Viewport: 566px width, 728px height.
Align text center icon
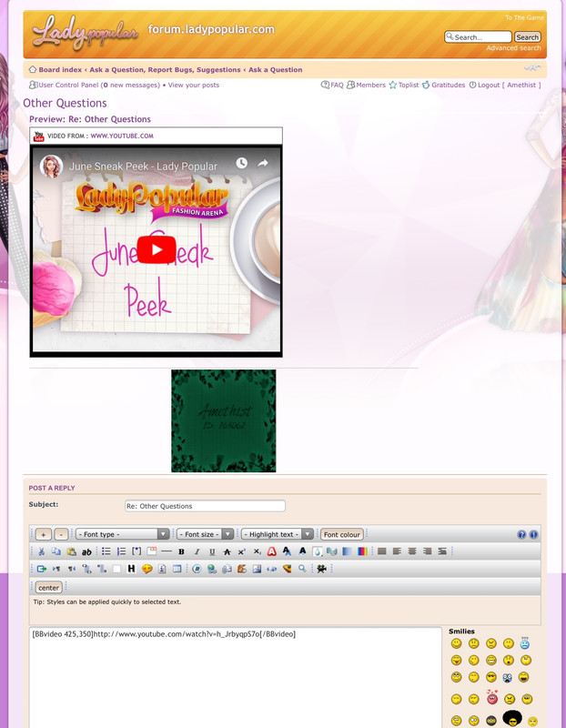click(412, 551)
